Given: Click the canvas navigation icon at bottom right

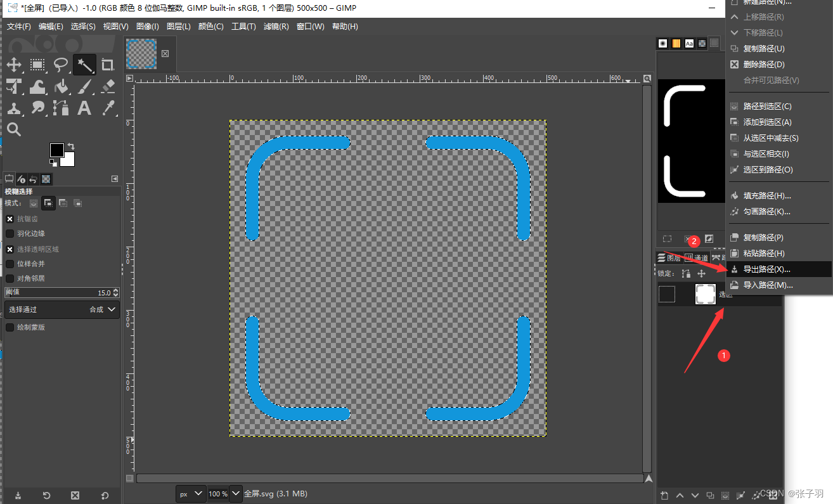Looking at the screenshot, I should [647, 479].
